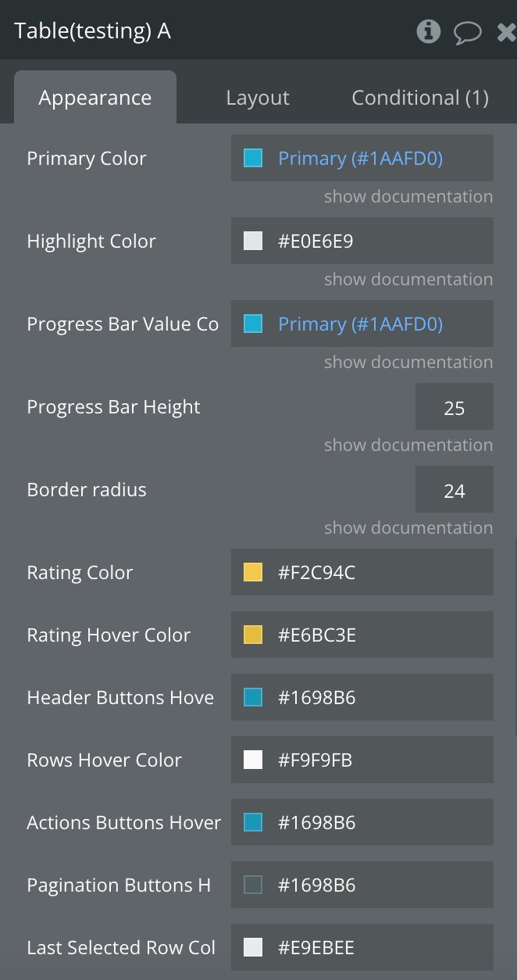The image size is (517, 980).
Task: Click the Border radius field with 24
Action: 455,489
